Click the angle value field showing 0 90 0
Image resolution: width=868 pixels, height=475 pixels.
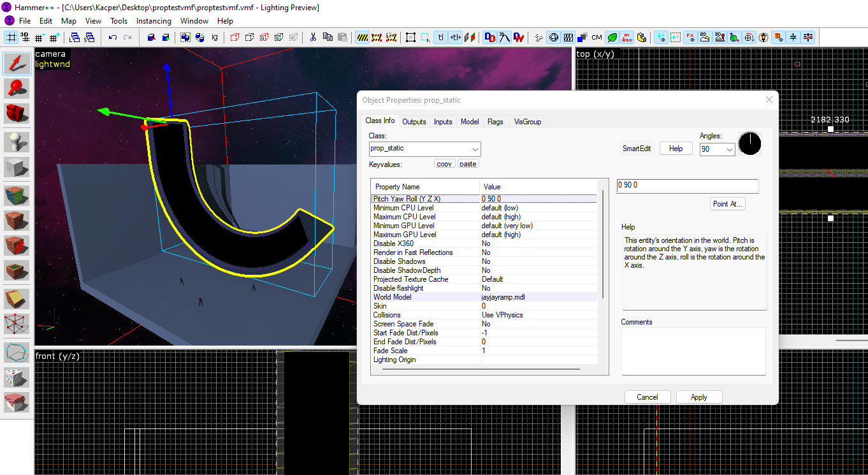pyautogui.click(x=687, y=186)
